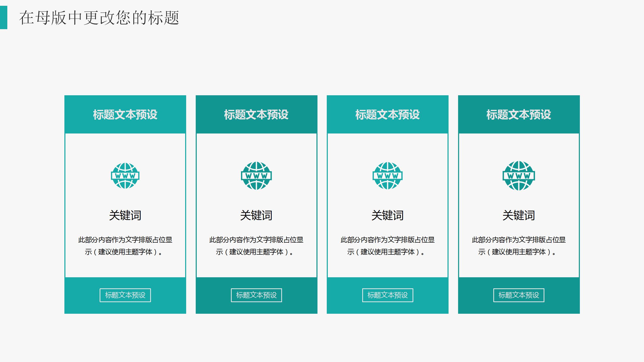Viewport: 644px width, 362px height.
Task: Select 关键词 heading in the fourth card
Action: tap(519, 215)
